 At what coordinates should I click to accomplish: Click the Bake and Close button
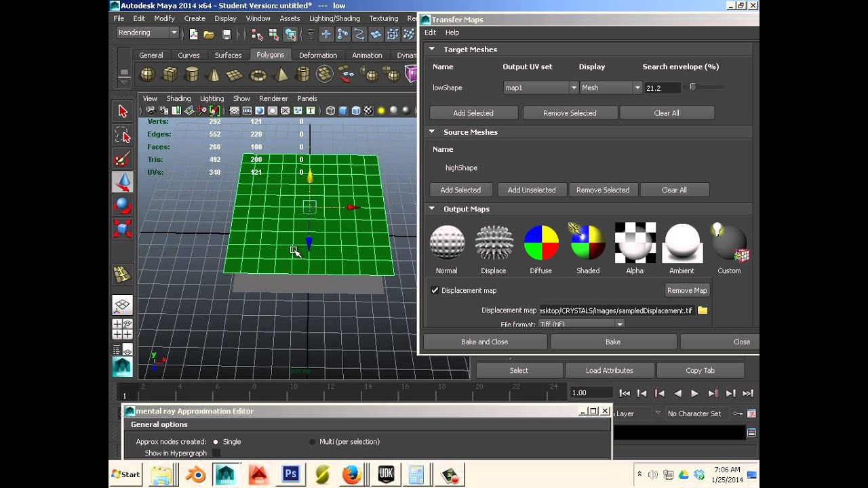(x=485, y=342)
